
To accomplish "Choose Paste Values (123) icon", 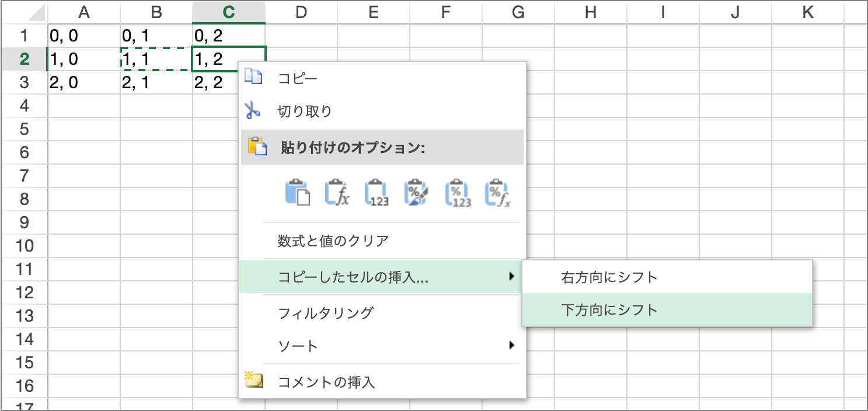I will (x=377, y=192).
